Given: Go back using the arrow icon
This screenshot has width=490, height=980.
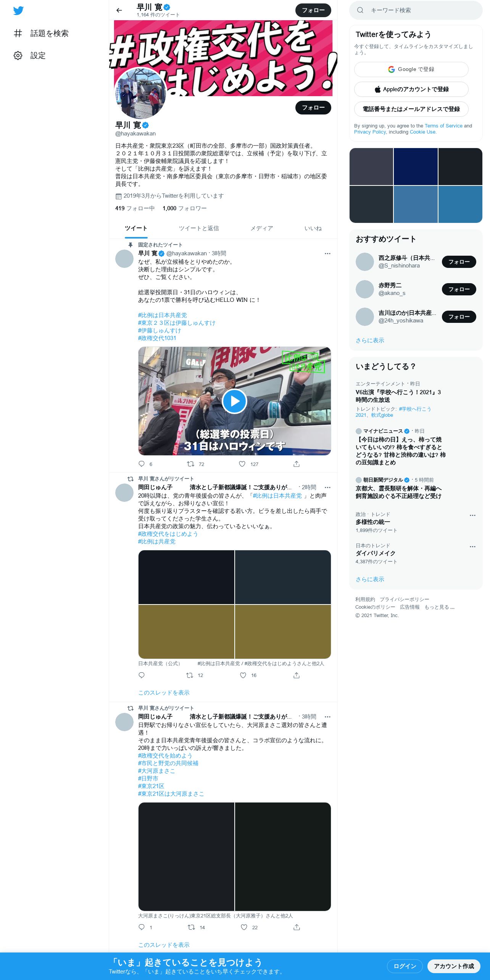Looking at the screenshot, I should pos(119,10).
